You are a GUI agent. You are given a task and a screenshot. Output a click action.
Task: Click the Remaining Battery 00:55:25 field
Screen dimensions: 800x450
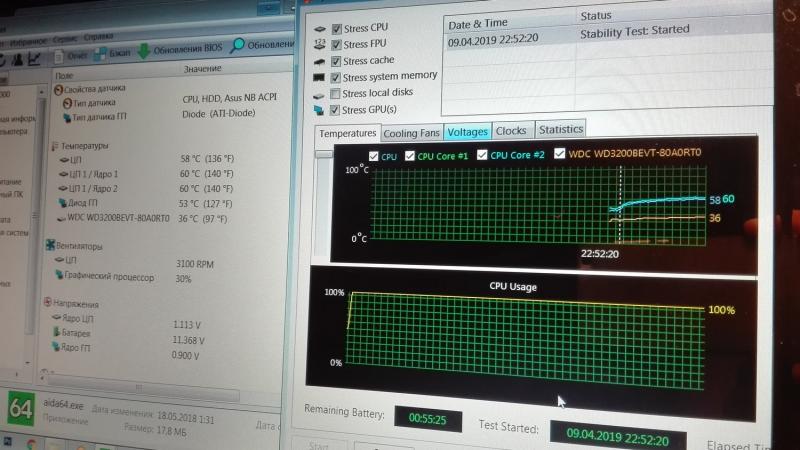428,419
